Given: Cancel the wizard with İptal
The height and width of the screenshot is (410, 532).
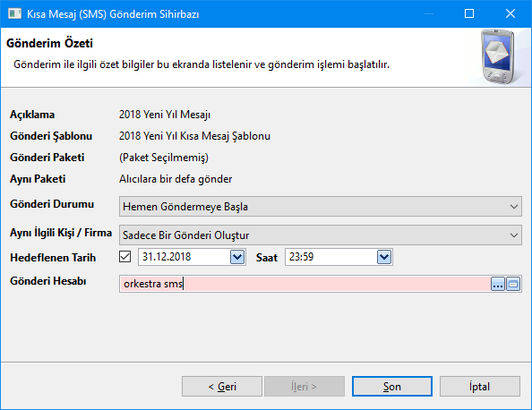Looking at the screenshot, I should coord(480,386).
